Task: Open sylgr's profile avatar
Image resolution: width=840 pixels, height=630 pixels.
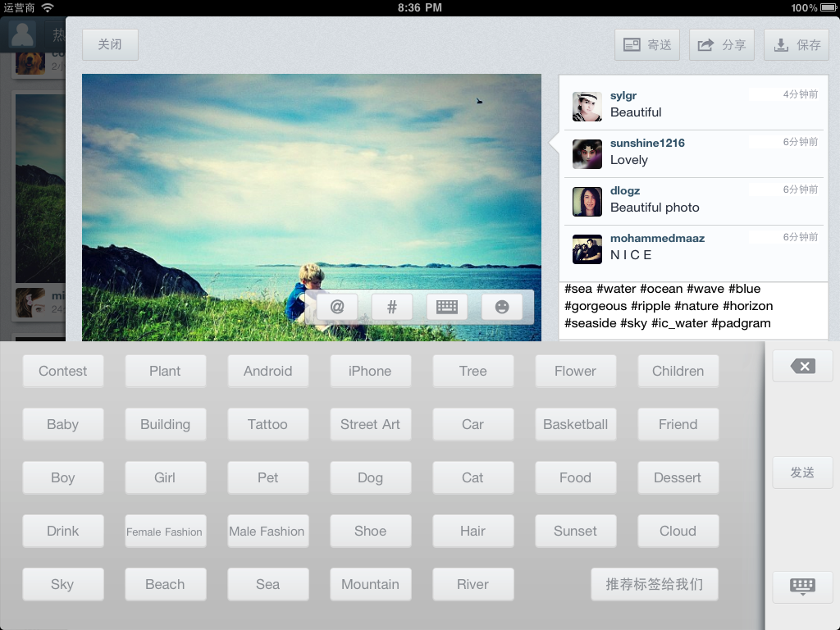Action: (x=587, y=106)
